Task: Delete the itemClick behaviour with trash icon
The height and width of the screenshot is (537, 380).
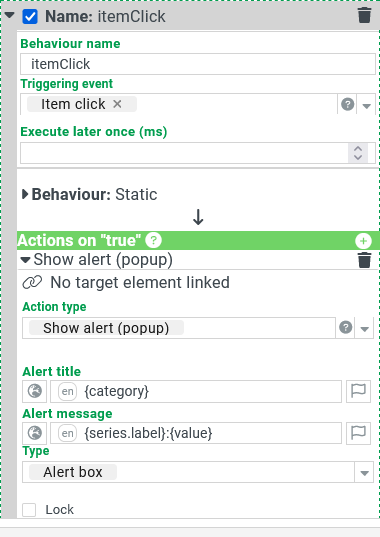Action: pos(364,16)
